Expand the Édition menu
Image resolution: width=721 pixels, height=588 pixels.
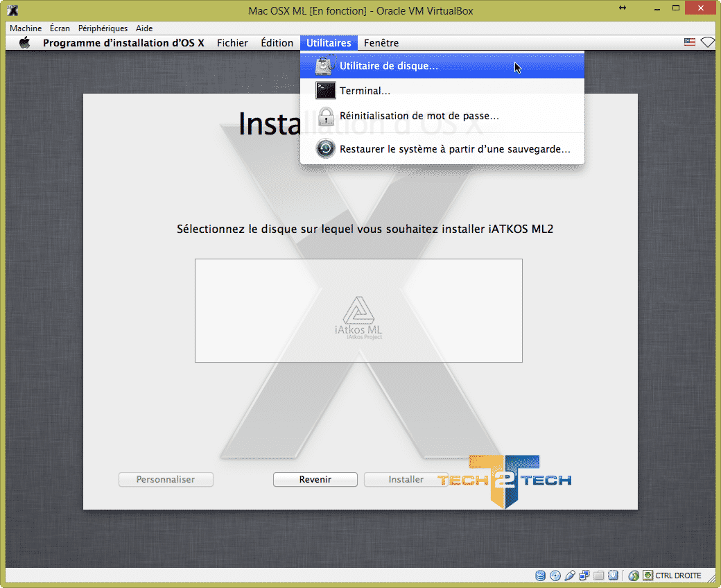point(277,43)
